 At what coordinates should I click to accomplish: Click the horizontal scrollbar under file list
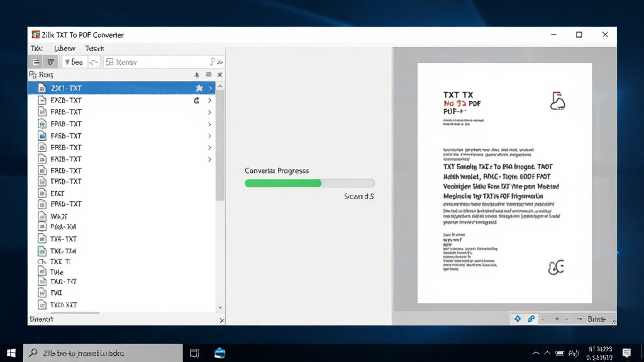pyautogui.click(x=75, y=313)
